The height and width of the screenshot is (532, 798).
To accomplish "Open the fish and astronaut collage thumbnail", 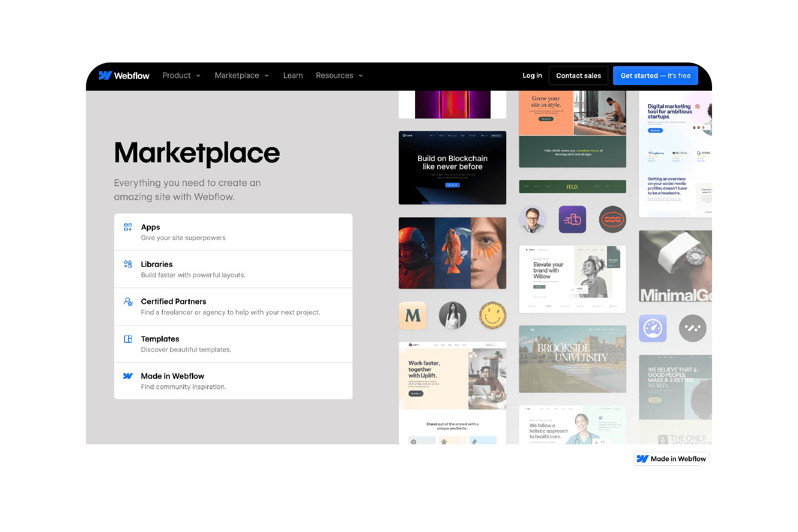I will pos(452,253).
